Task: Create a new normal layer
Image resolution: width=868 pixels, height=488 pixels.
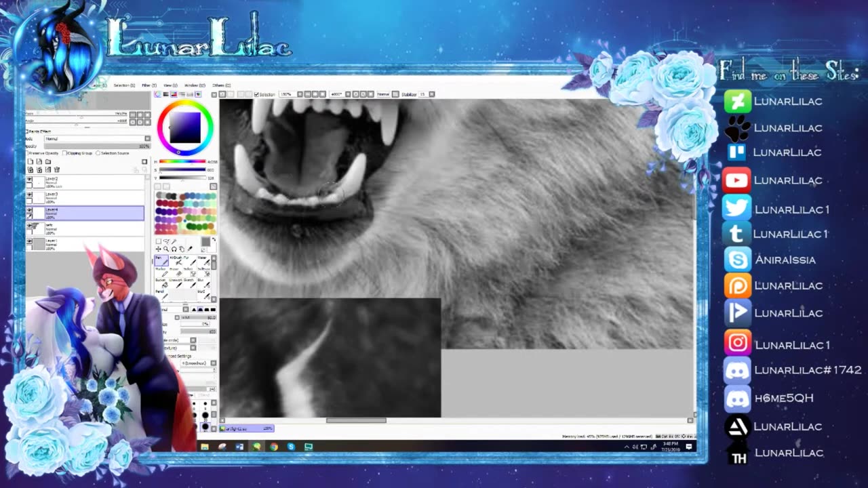Action: (31, 162)
